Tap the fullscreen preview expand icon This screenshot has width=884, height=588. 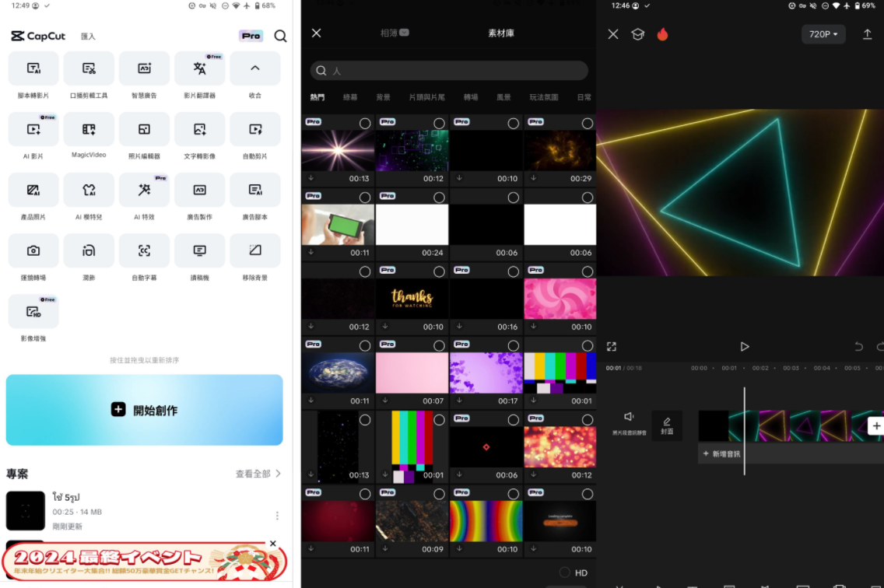tap(612, 347)
